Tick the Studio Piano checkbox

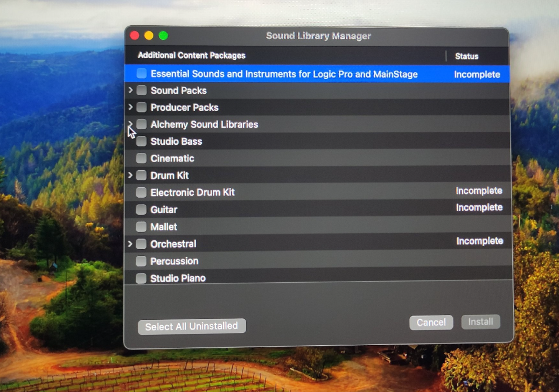[141, 278]
